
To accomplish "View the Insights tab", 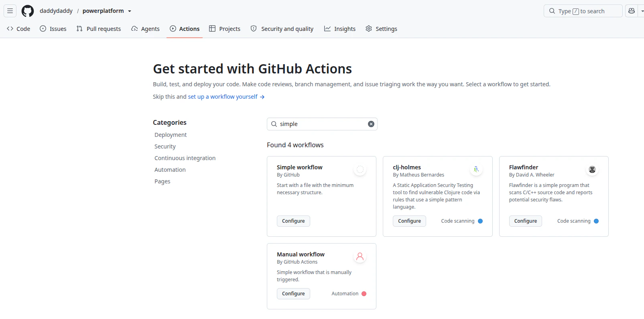I will 340,29.
